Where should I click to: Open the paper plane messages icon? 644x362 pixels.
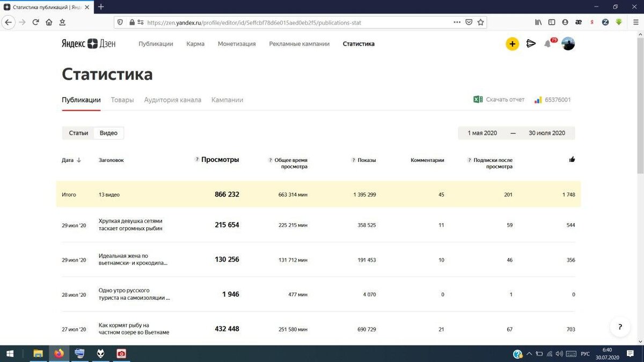(531, 44)
